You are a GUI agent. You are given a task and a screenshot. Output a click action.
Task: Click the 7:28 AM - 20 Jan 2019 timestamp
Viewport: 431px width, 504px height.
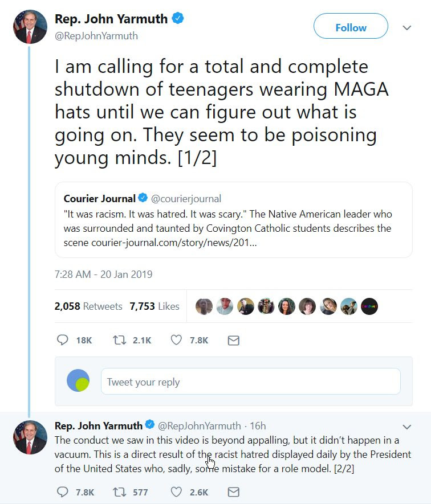(x=103, y=274)
